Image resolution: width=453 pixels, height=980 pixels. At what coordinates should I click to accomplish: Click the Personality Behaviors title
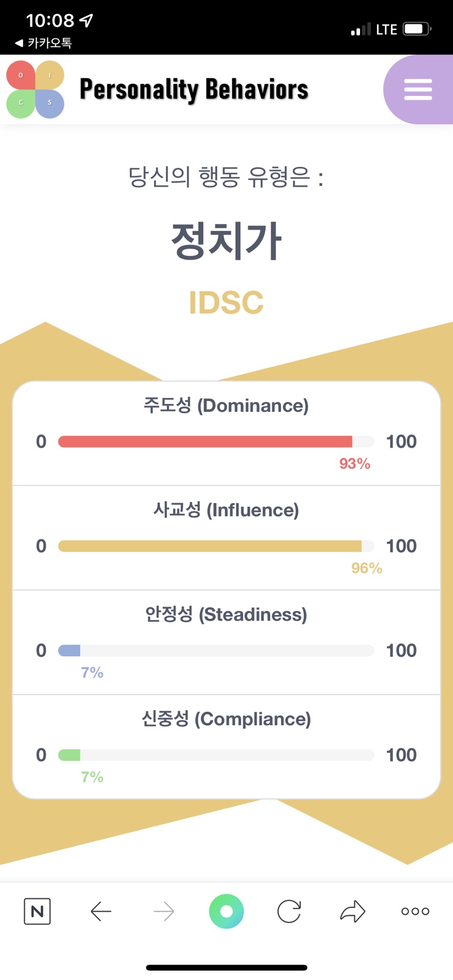pos(194,89)
